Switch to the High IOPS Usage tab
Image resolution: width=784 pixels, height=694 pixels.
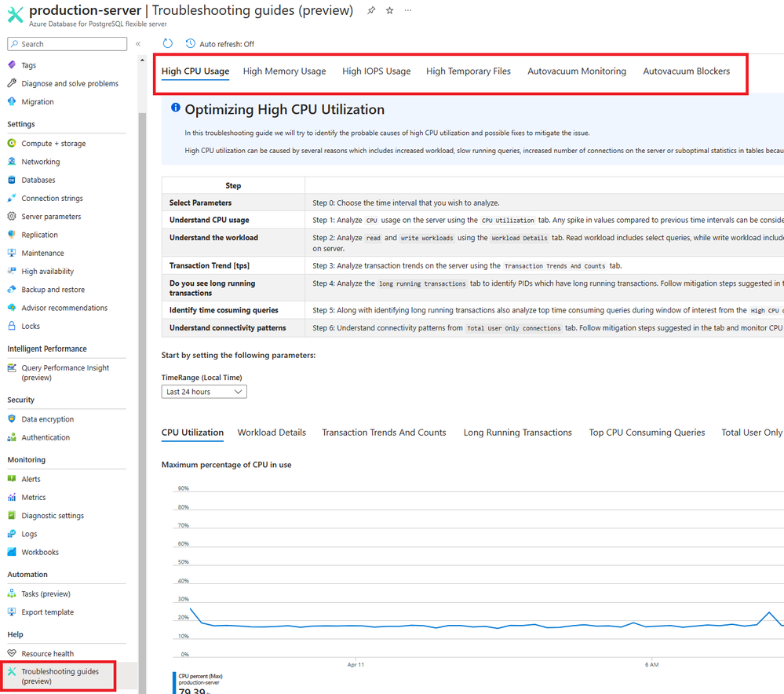tap(377, 71)
